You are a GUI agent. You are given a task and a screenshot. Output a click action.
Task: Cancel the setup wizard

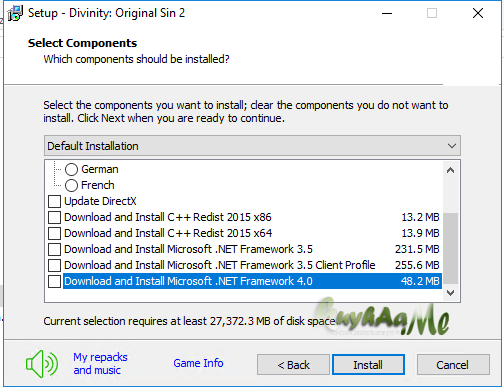pos(453,365)
